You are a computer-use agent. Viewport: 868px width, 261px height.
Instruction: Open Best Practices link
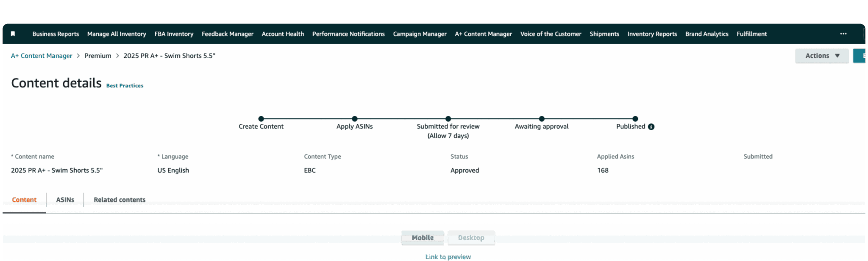tap(125, 86)
